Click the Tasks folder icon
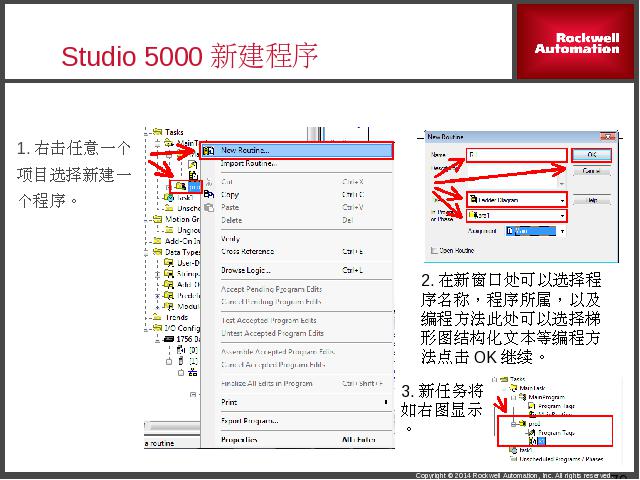This screenshot has width=640, height=480. [x=158, y=132]
